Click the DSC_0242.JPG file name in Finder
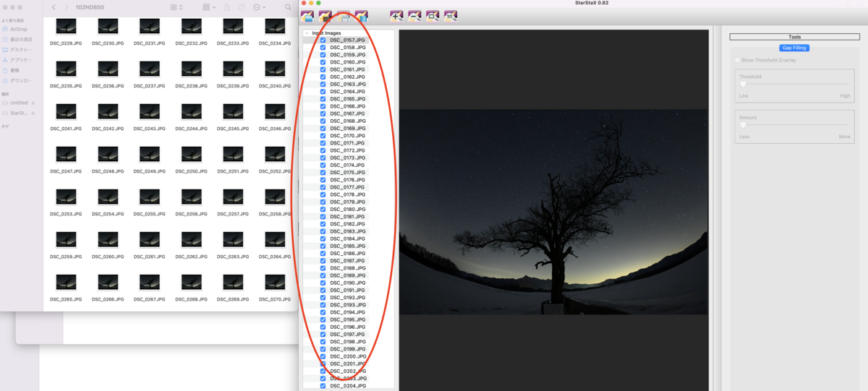The height and width of the screenshot is (391, 868). point(108,129)
